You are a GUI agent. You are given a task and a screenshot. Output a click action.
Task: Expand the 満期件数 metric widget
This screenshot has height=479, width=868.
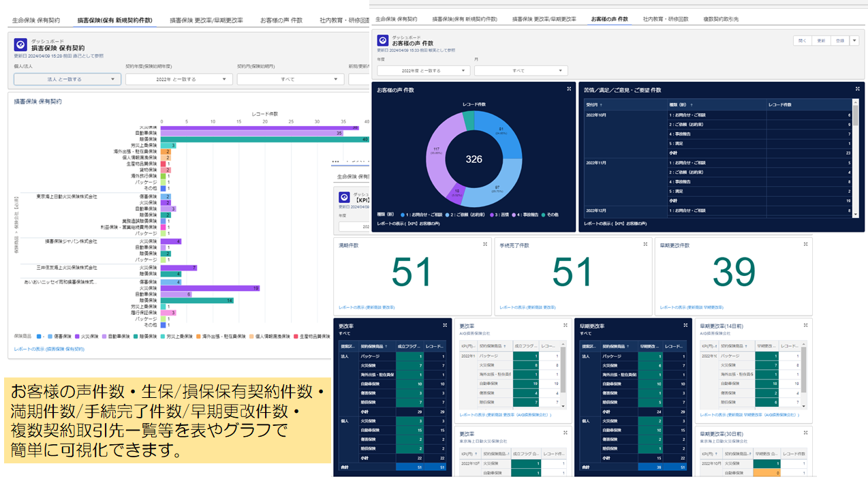tap(485, 244)
